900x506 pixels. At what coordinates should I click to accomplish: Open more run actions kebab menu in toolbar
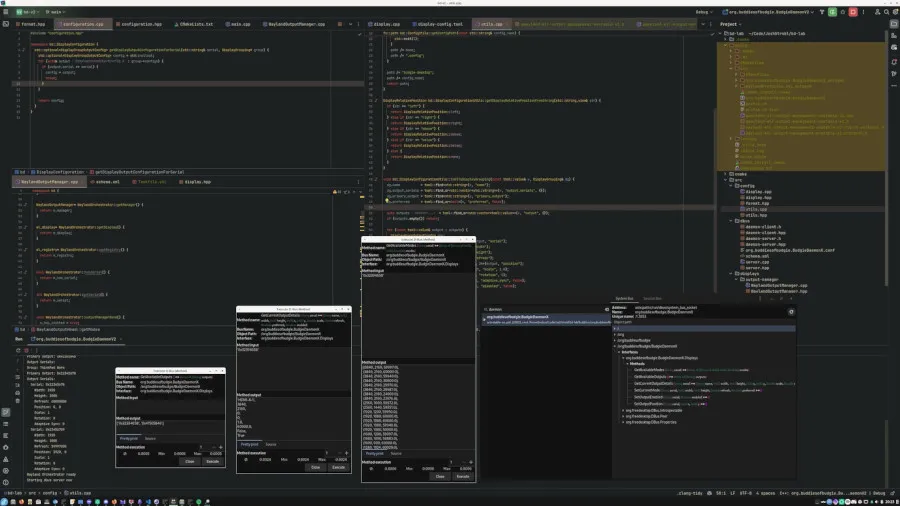pos(863,11)
